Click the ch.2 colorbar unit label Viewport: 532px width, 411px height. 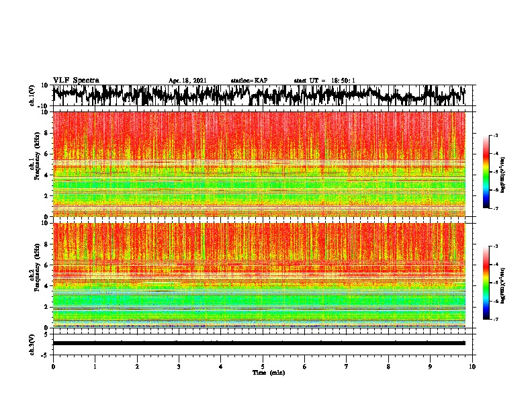pyautogui.click(x=503, y=285)
